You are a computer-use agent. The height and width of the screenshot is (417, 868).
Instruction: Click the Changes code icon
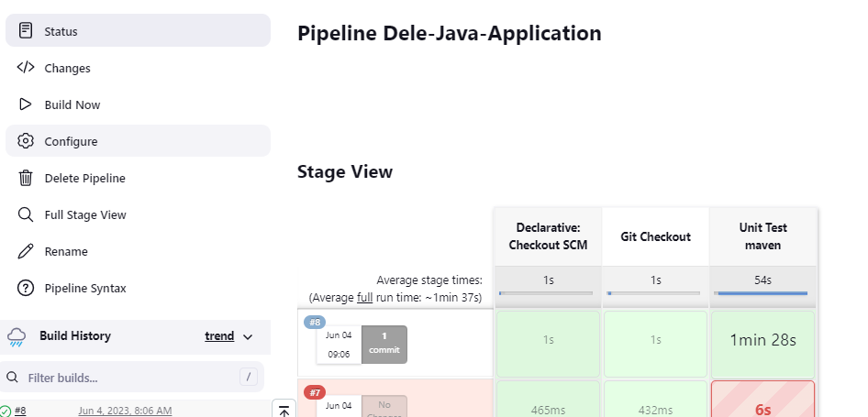click(26, 68)
